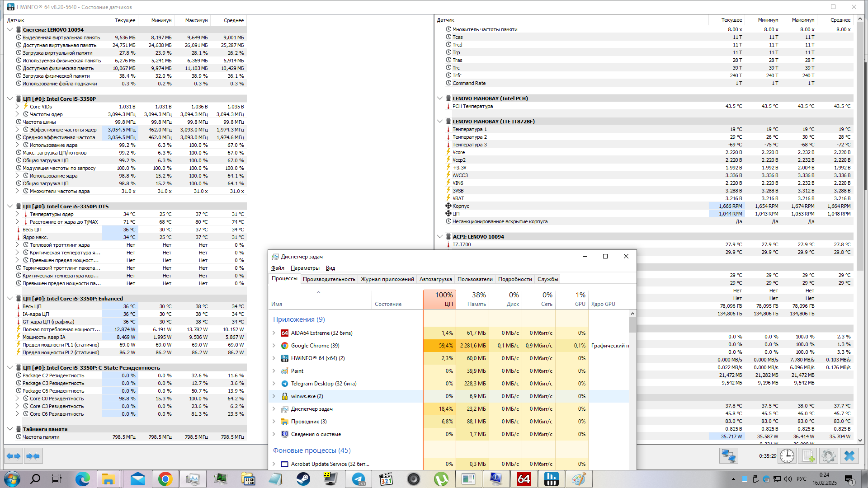Click the Paint process icon in Task Manager

(284, 371)
